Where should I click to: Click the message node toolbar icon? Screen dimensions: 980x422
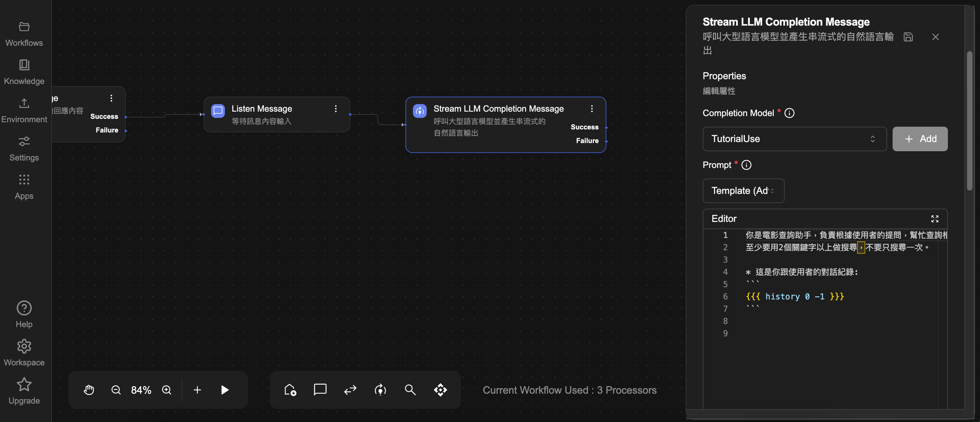tap(320, 390)
